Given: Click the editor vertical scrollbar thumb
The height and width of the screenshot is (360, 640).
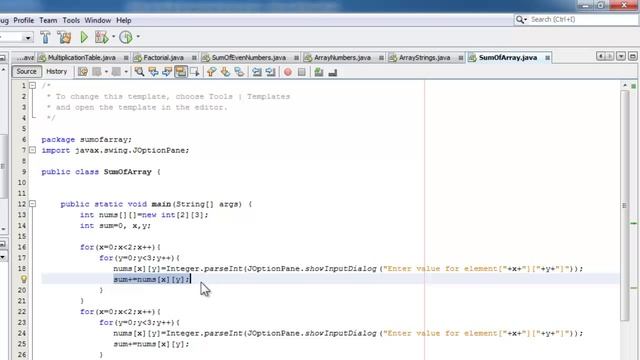Looking at the screenshot, I should [x=624, y=205].
